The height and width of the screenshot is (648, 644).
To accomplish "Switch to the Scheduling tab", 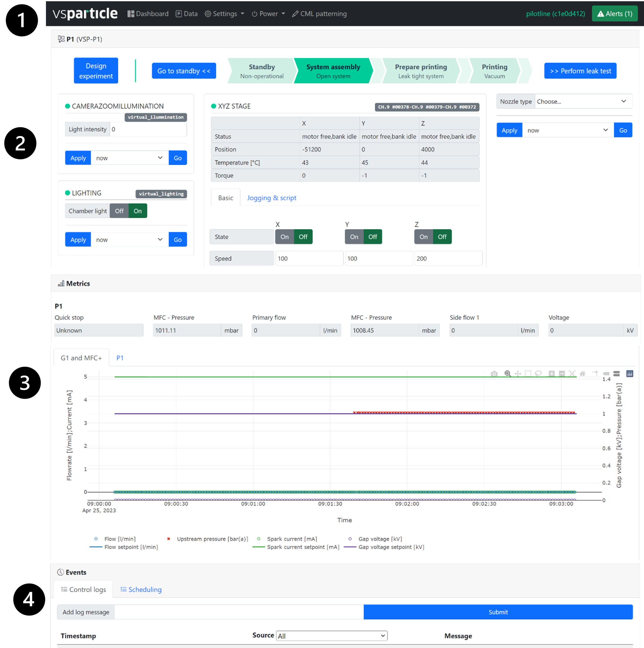I will (x=141, y=589).
